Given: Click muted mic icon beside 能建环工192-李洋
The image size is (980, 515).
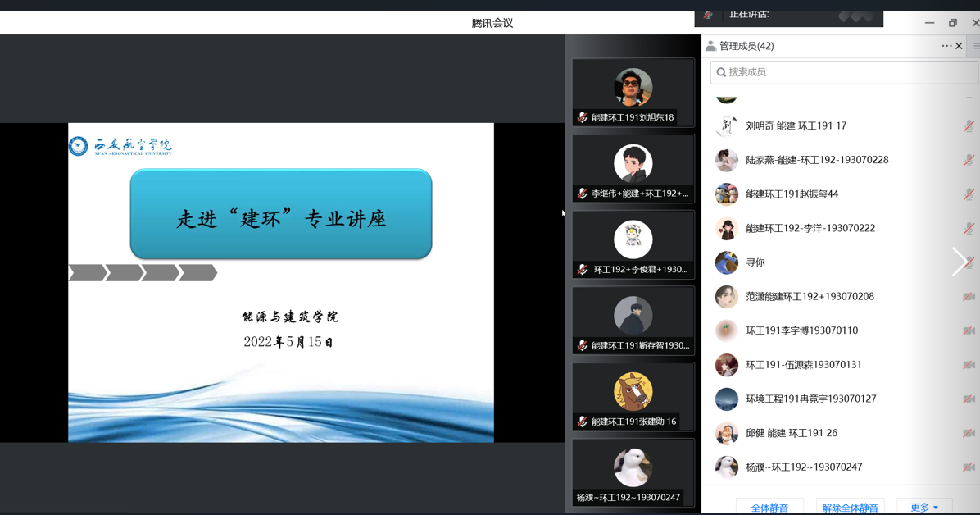Looking at the screenshot, I should click(x=969, y=228).
